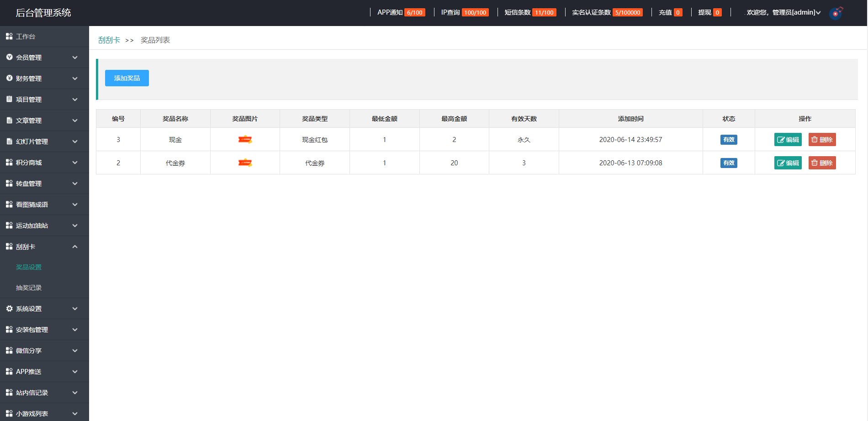The height and width of the screenshot is (421, 868).
Task: Open the prize image thumbnail for 现金
Action: pos(245,140)
